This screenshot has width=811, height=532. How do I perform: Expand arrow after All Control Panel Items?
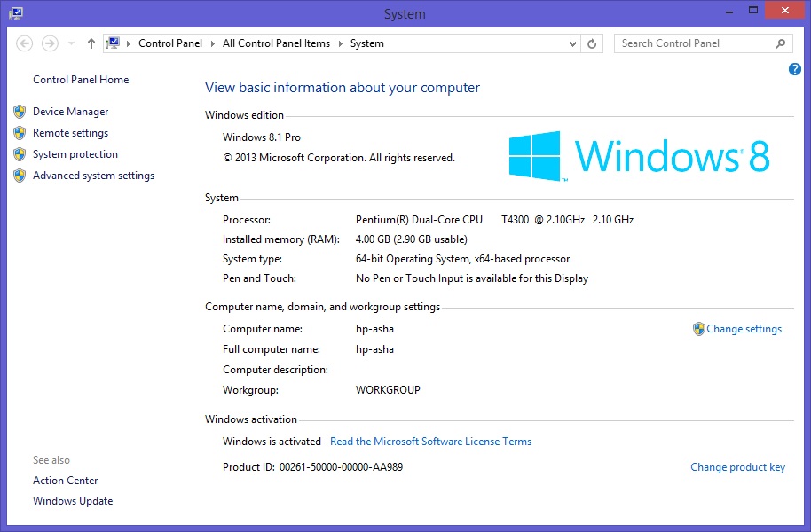(x=341, y=44)
